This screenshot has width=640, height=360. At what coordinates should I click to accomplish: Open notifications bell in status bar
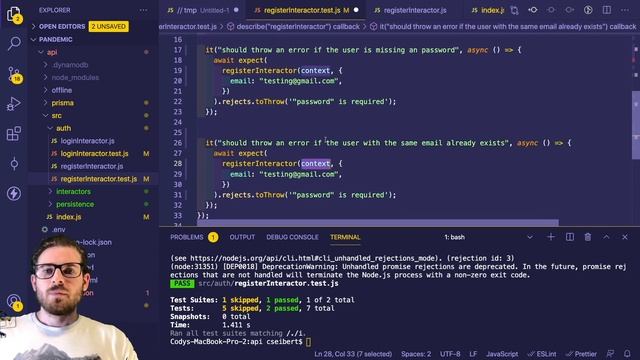[627, 353]
